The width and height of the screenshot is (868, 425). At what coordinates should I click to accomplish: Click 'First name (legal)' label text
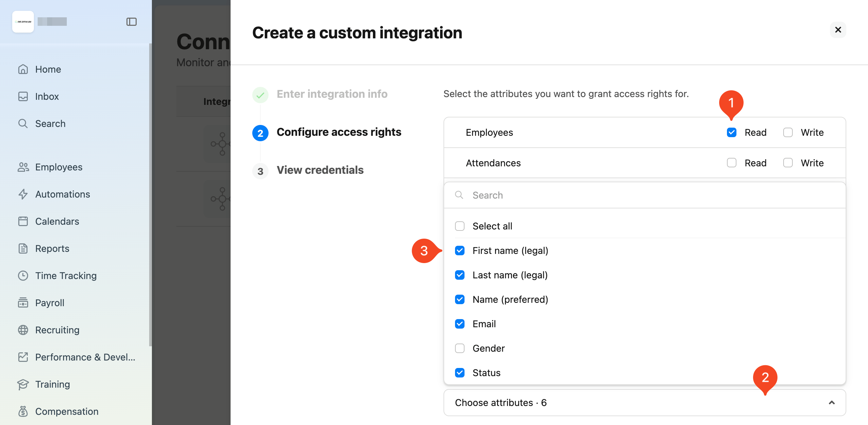click(510, 251)
